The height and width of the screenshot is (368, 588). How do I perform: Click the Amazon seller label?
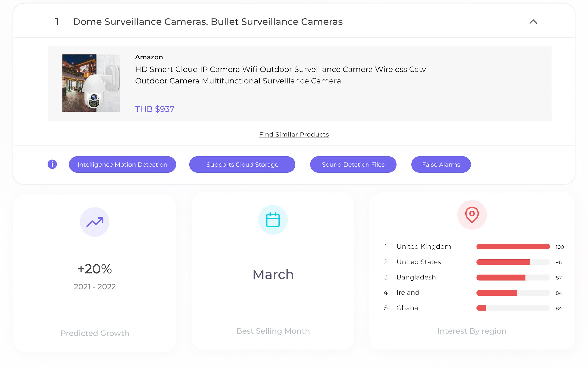tap(149, 57)
